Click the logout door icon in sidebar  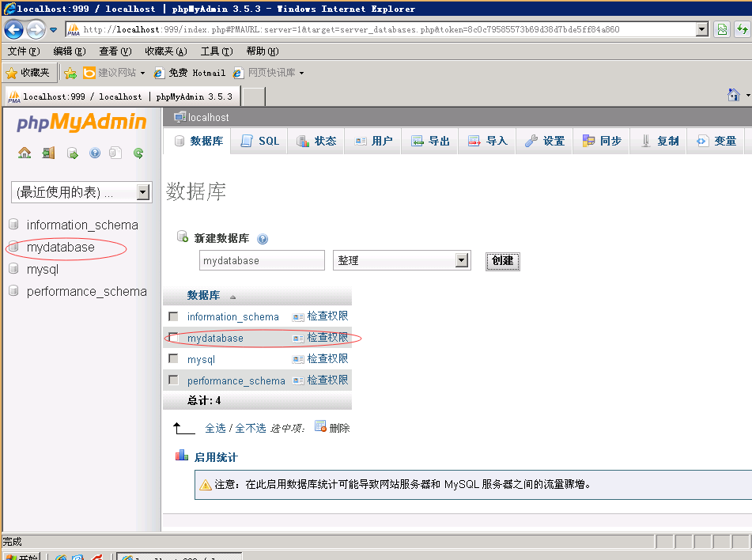pos(48,153)
